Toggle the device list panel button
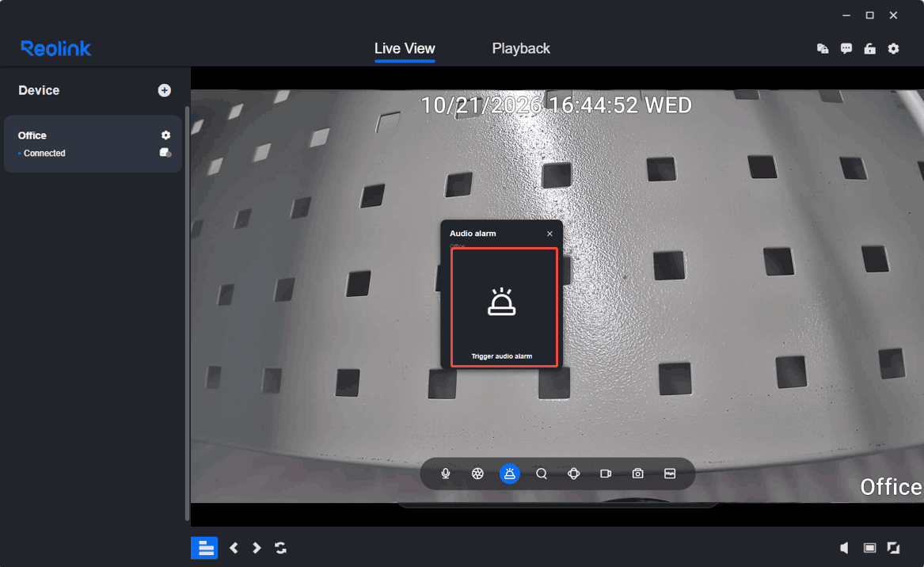 click(x=204, y=548)
